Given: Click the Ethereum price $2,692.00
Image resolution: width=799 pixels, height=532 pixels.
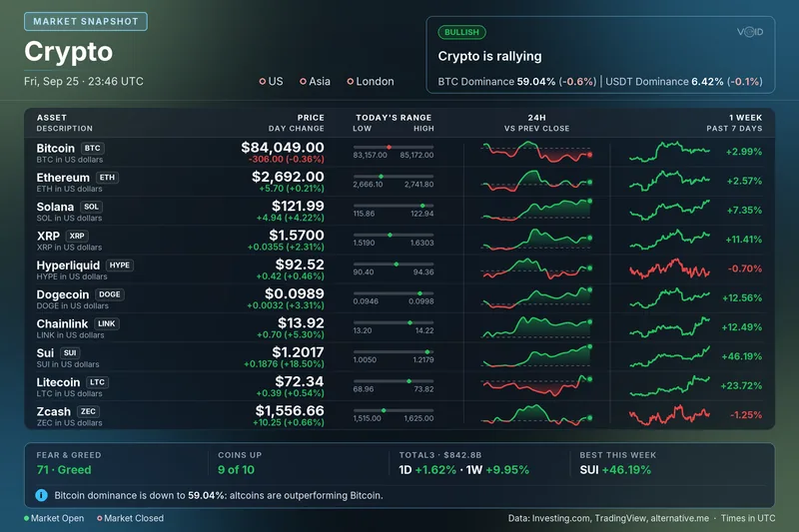Looking at the screenshot, I should point(288,177).
